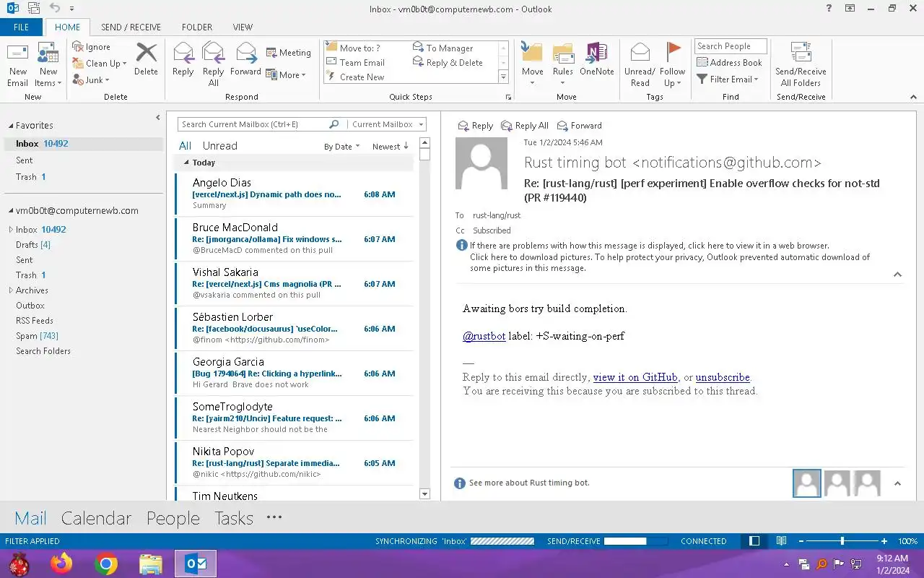Reply using ribbon Reply button
The width and height of the screenshot is (924, 578).
[183, 59]
